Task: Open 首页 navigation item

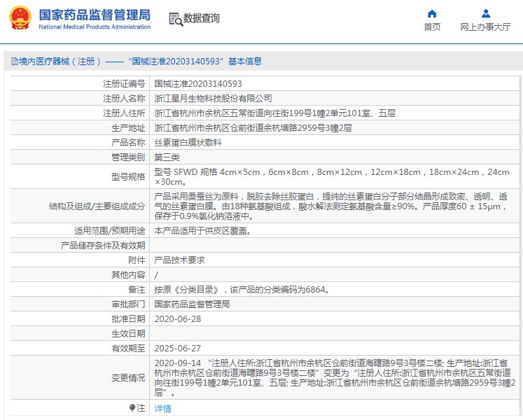Action: tap(432, 27)
